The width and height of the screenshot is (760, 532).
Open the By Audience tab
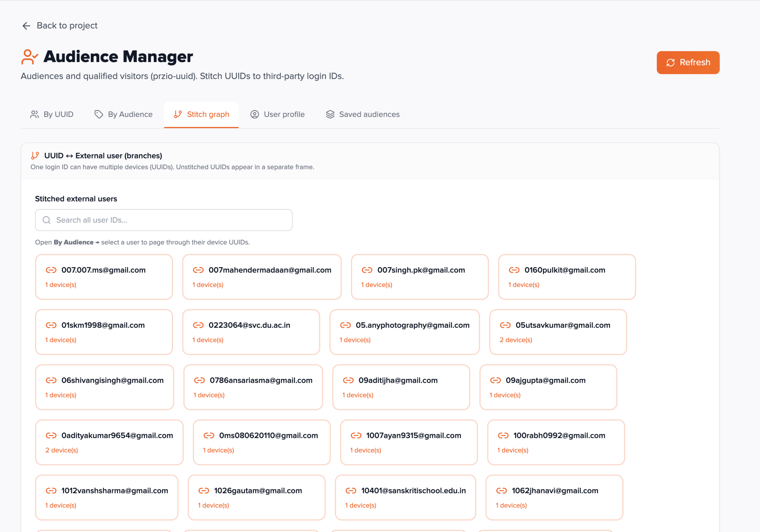[x=123, y=115]
